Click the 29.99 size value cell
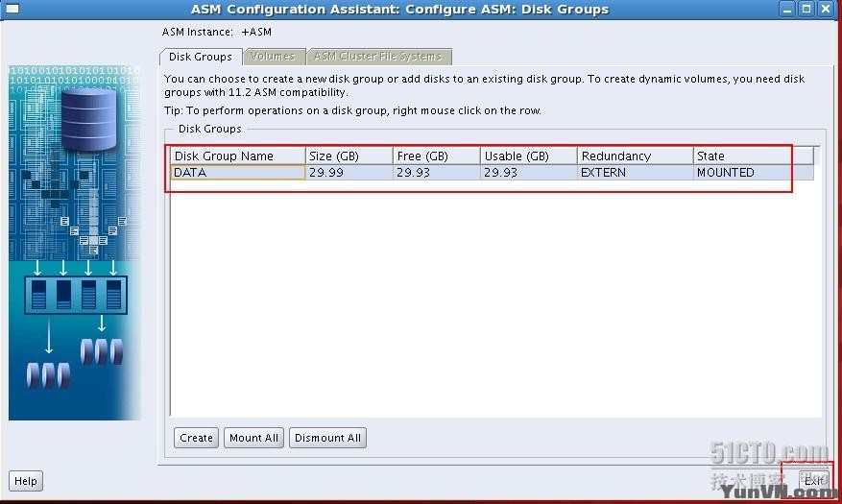The width and height of the screenshot is (842, 504). pyautogui.click(x=349, y=172)
